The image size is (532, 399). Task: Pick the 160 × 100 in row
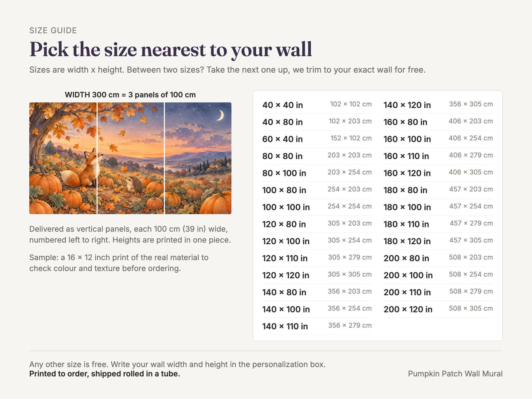pyautogui.click(x=438, y=139)
